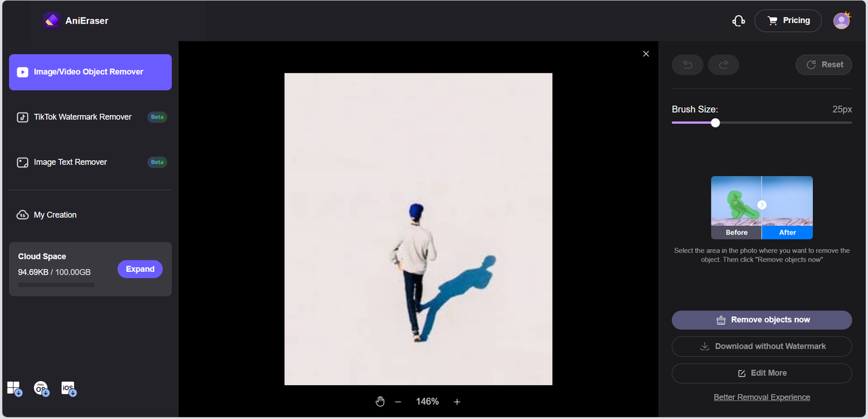Click the Brush Size label

point(694,109)
